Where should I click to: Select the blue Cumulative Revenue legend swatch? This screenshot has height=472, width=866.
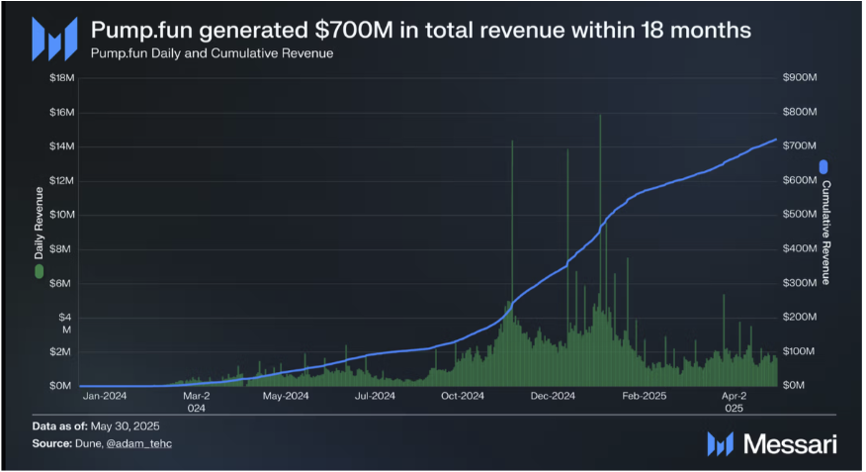coord(823,167)
